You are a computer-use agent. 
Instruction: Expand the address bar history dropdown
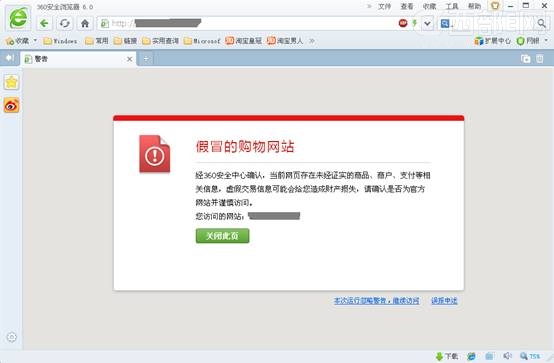[x=427, y=24]
